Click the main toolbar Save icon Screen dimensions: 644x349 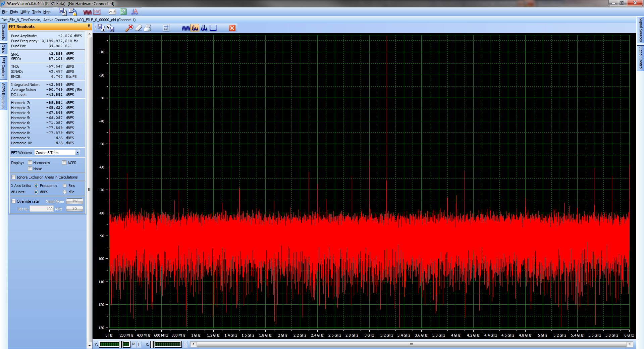(63, 12)
